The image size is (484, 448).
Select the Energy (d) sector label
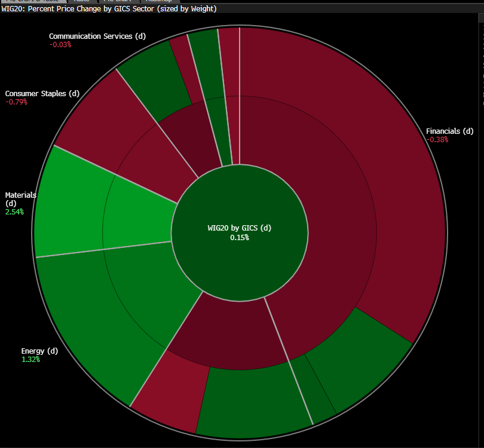click(39, 351)
